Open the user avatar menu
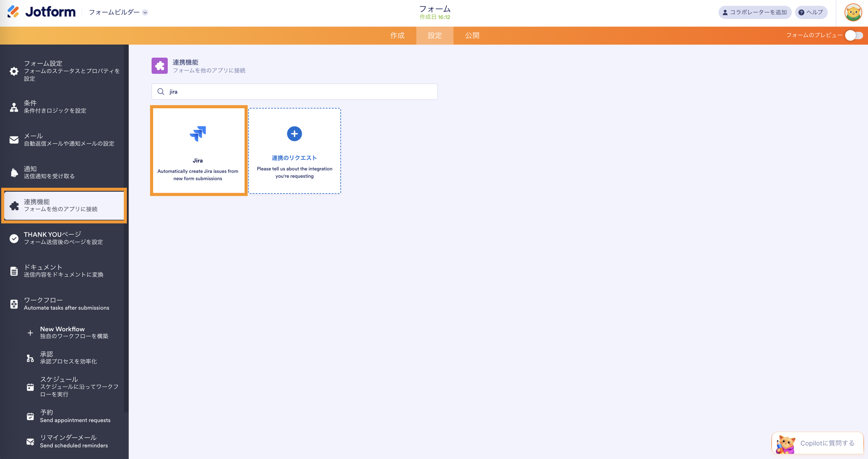Viewport: 868px width, 459px height. tap(853, 13)
